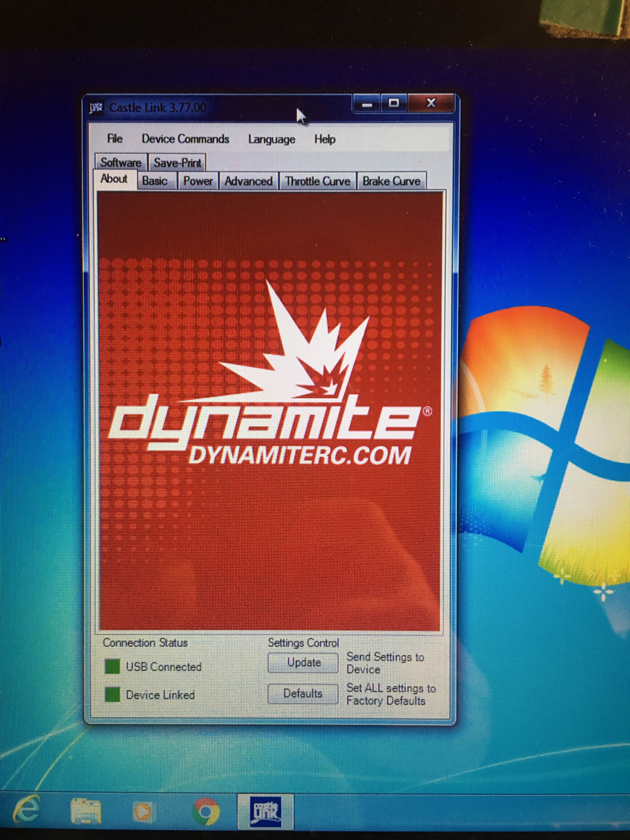Screen dimensions: 630x840
Task: Open the Throttle Curve tab
Action: click(x=317, y=182)
